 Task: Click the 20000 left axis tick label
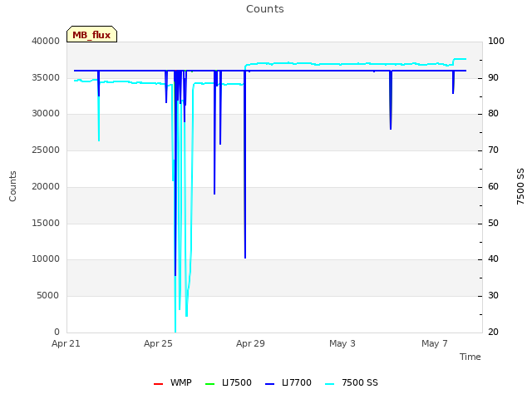click(46, 186)
